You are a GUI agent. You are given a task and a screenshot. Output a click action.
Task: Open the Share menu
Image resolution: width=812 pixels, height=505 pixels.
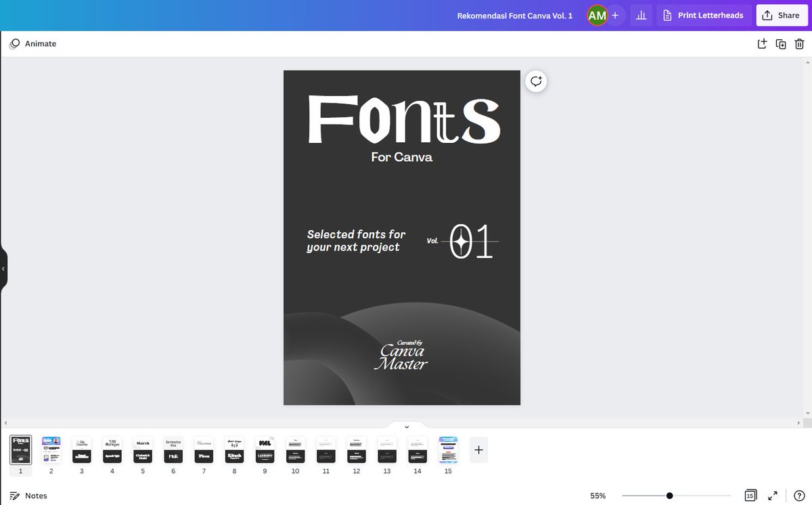click(x=782, y=15)
